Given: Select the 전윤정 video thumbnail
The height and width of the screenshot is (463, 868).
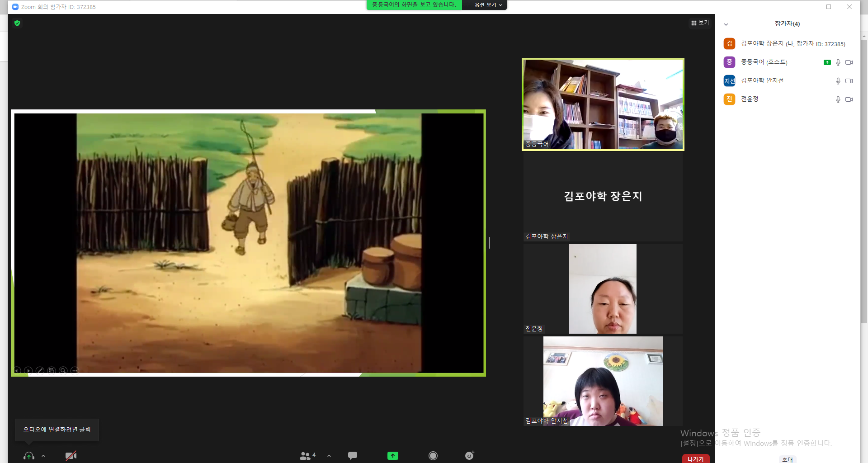Looking at the screenshot, I should pyautogui.click(x=603, y=289).
